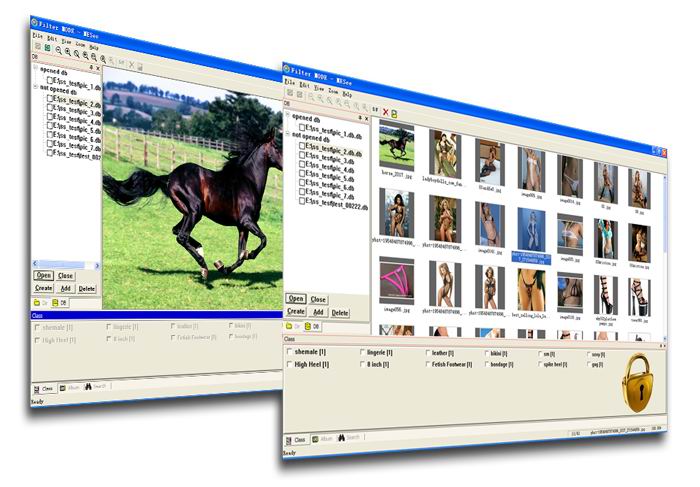This screenshot has height=487, width=700.
Task: Click the yellow Dir folder icon in right window
Action: (x=289, y=326)
